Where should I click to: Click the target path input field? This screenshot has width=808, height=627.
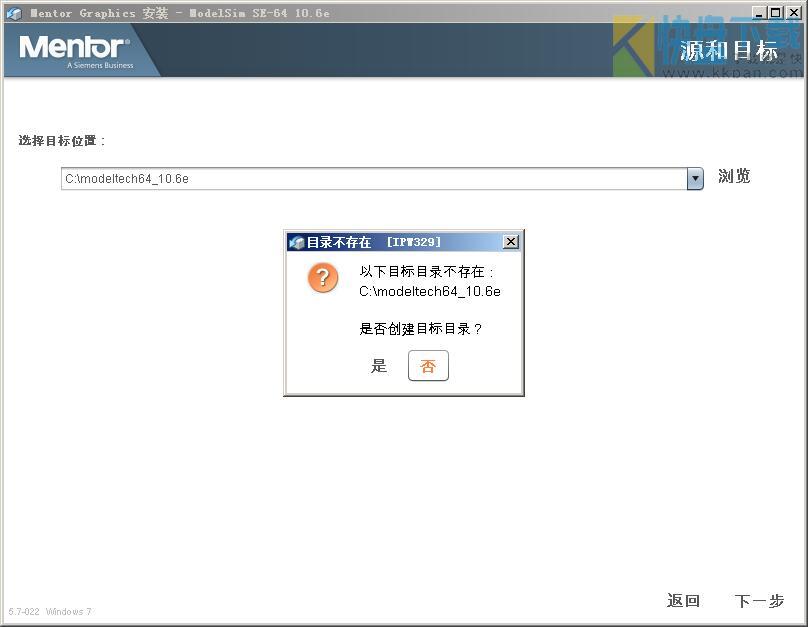374,179
